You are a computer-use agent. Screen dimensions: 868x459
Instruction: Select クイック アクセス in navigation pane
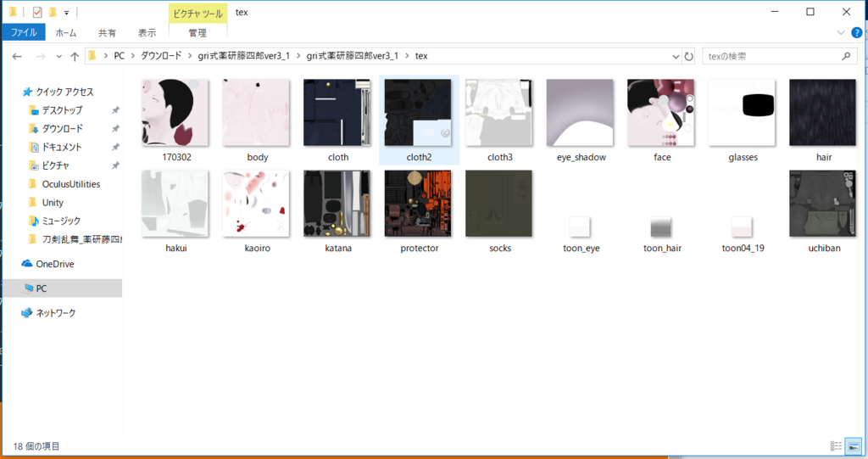(x=64, y=92)
